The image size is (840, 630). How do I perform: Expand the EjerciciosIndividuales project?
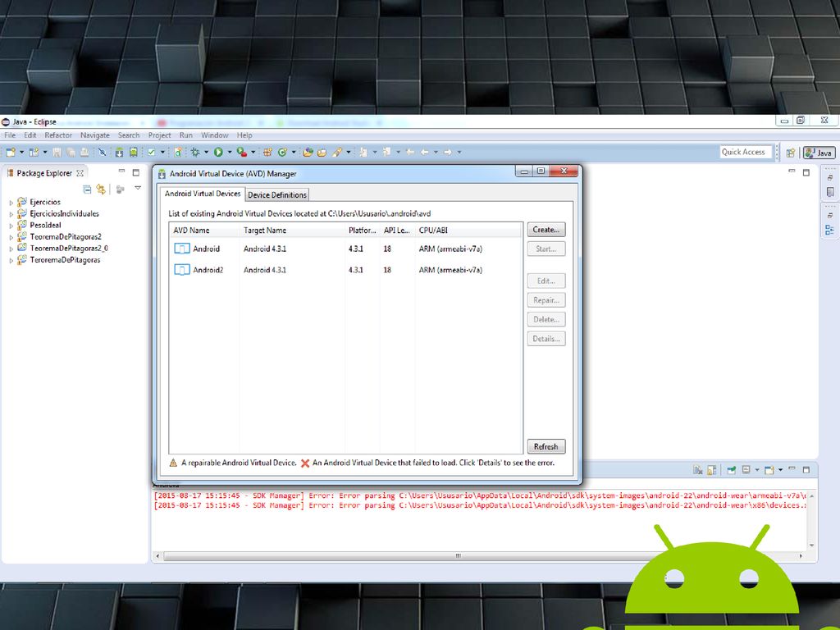(11, 214)
